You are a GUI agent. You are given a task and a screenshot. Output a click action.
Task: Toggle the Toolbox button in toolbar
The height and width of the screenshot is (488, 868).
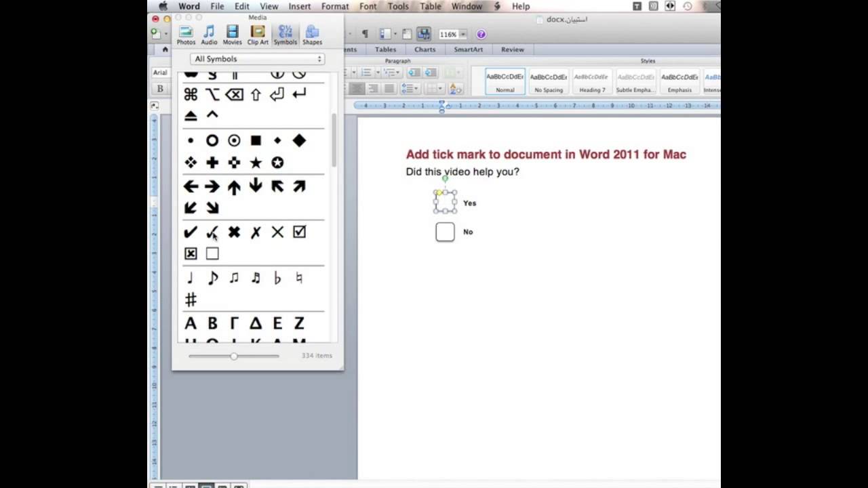point(406,34)
